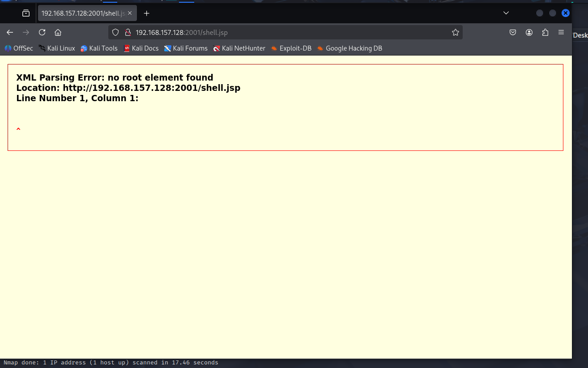This screenshot has height=368, width=588.
Task: Go to the home page icon
Action: pos(58,32)
